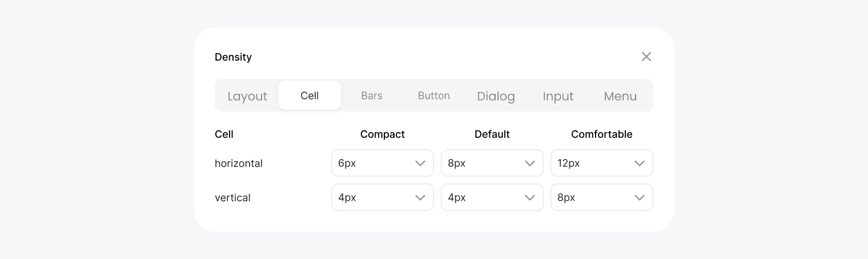Screen dimensions: 868x259
Task: Switch to the Button tab
Action: 434,95
